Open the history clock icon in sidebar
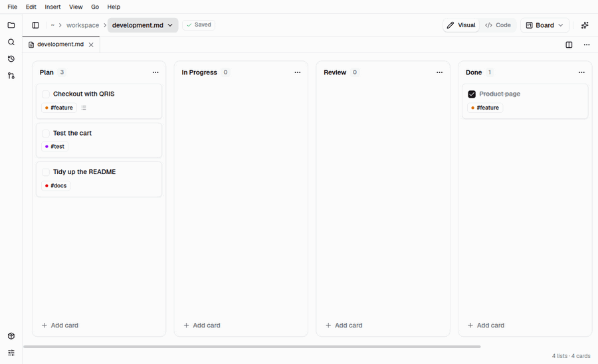598x364 pixels. [11, 58]
